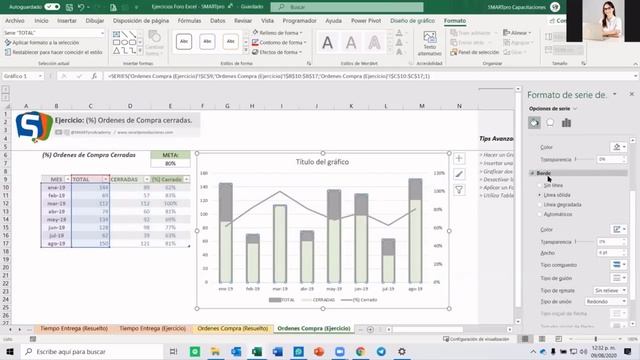This screenshot has height=360, width=640.
Task: Select the first Abc shape style
Action: pyautogui.click(x=184, y=42)
